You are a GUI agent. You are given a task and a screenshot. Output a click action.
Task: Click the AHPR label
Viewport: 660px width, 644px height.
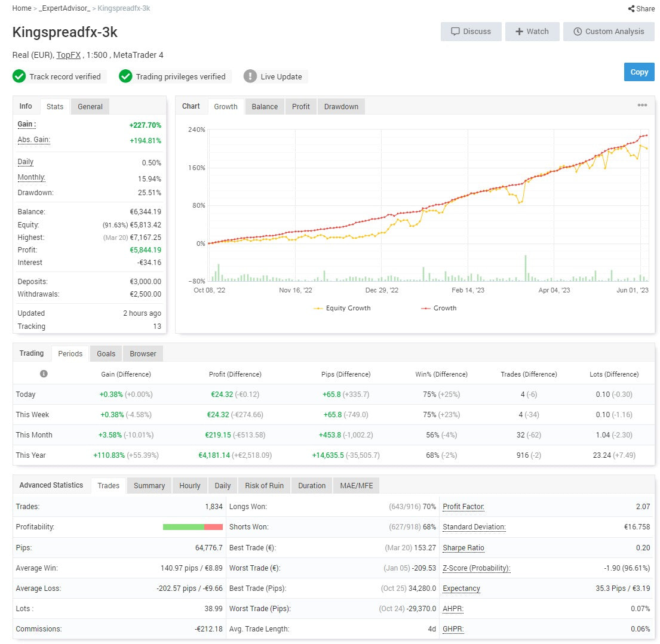point(453,609)
